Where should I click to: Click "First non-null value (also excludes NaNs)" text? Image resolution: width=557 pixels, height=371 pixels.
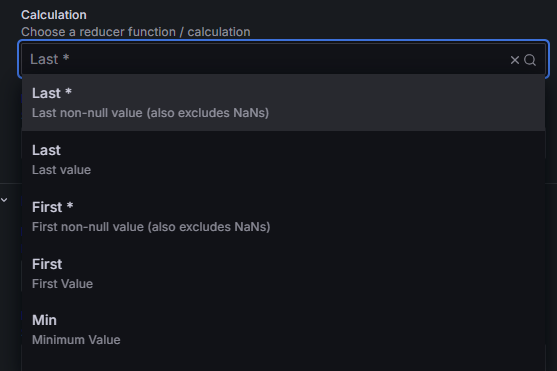pyautogui.click(x=151, y=227)
